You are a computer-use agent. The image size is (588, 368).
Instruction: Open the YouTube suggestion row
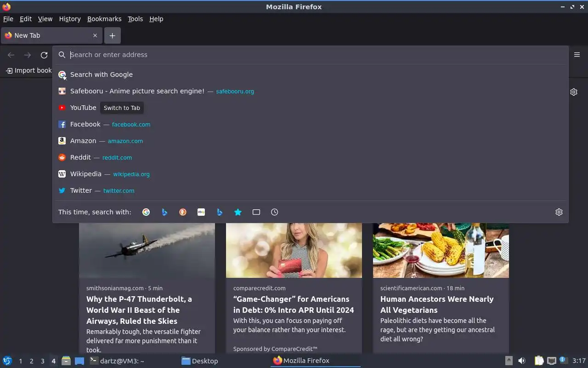(311, 108)
